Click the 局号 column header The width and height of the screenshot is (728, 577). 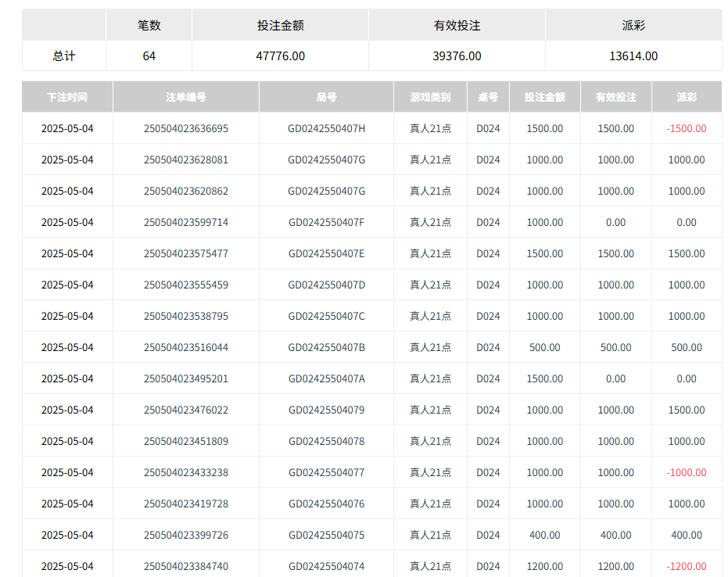pyautogui.click(x=326, y=97)
